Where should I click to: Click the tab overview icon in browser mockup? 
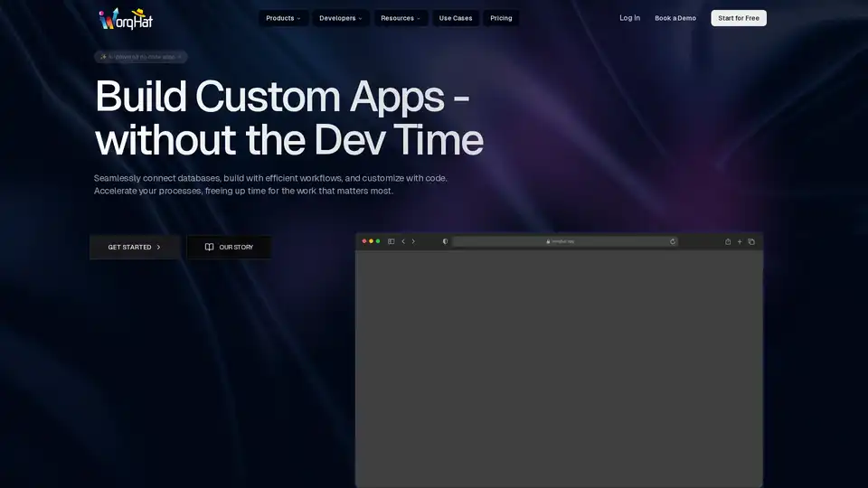tap(751, 241)
